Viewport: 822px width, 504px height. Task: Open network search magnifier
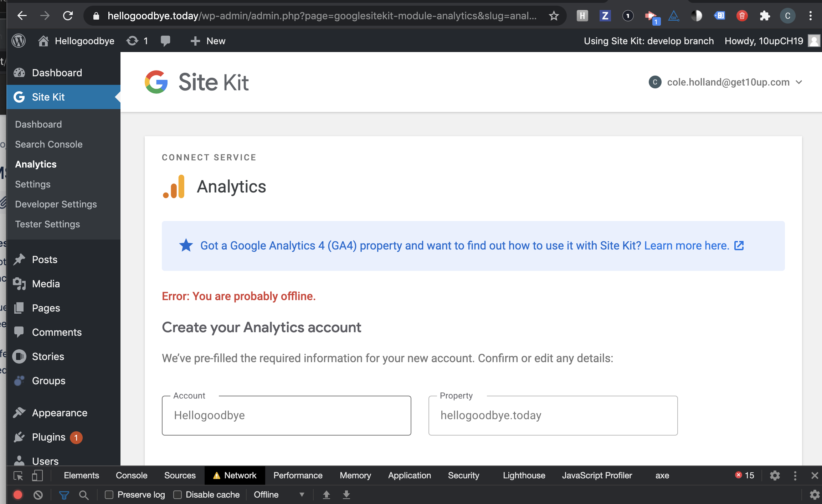[x=84, y=495]
